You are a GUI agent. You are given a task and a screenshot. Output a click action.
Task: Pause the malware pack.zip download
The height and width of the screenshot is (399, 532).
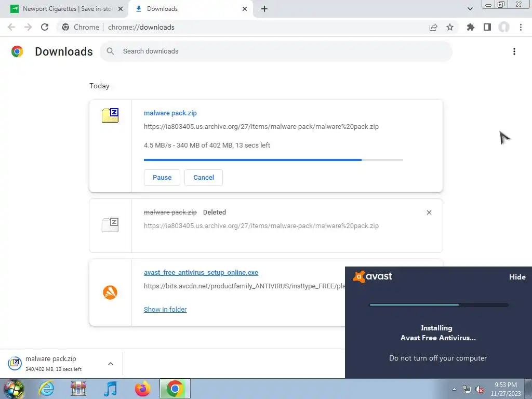162,178
